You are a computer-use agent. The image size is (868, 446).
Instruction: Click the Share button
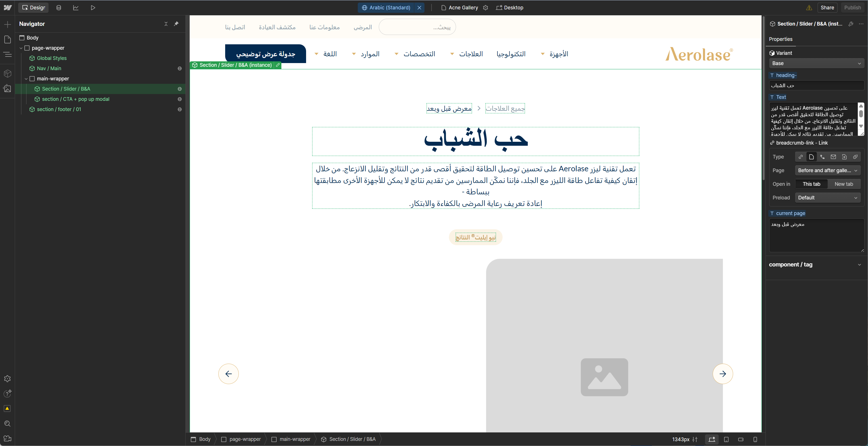click(x=827, y=7)
